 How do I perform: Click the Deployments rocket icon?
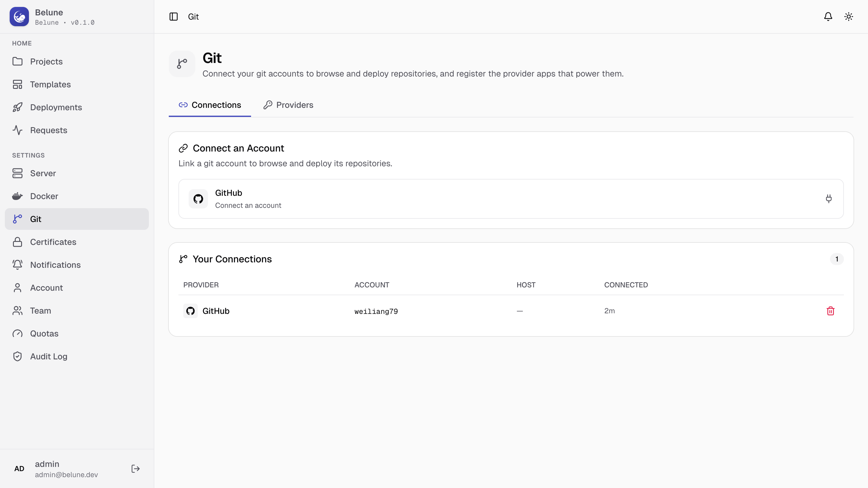17,107
